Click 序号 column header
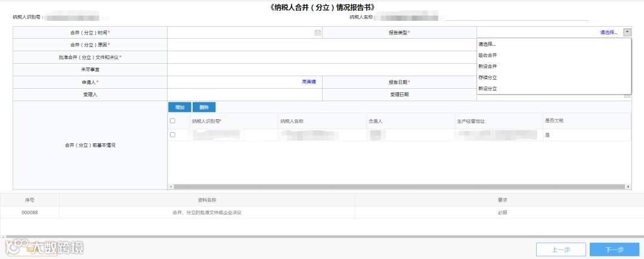The height and width of the screenshot is (259, 644). [30, 201]
